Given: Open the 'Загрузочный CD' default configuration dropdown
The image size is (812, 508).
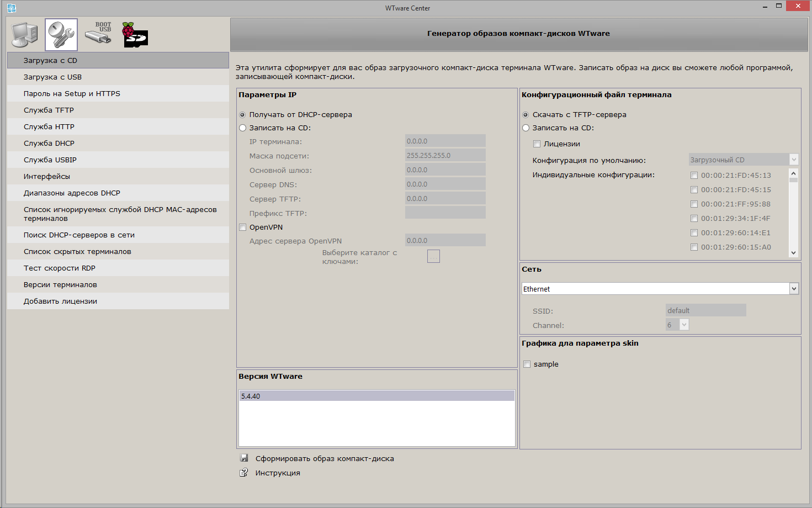Looking at the screenshot, I should click(x=794, y=160).
